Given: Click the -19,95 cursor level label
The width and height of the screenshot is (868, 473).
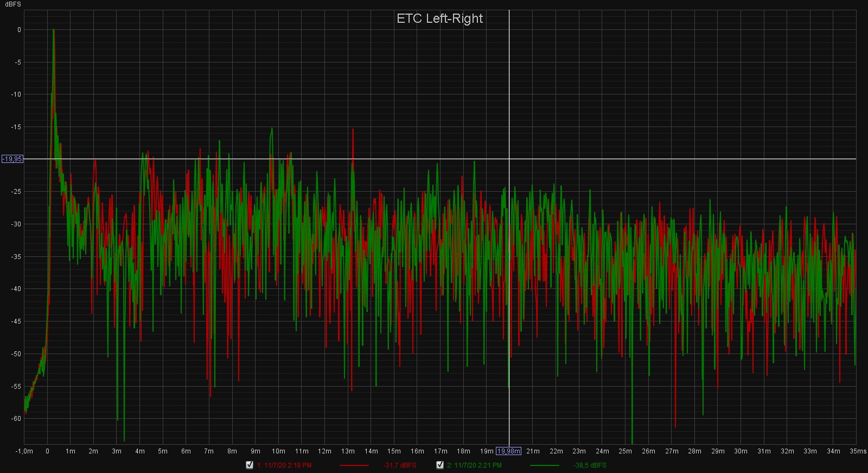Looking at the screenshot, I should point(12,159).
